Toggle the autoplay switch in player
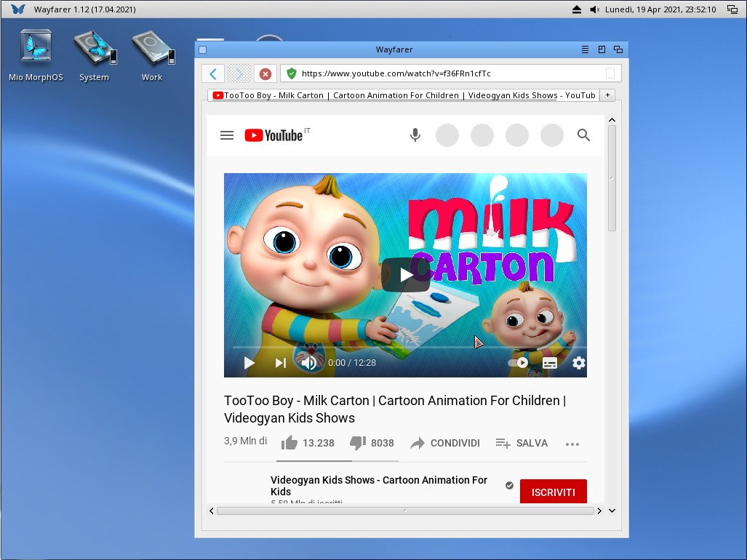Image resolution: width=747 pixels, height=560 pixels. click(518, 362)
